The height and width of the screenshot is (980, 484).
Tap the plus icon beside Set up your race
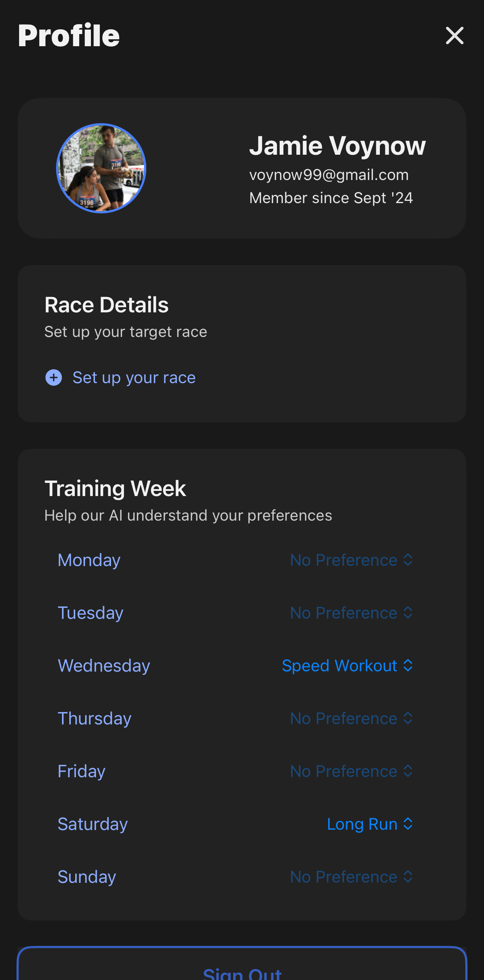click(x=54, y=377)
